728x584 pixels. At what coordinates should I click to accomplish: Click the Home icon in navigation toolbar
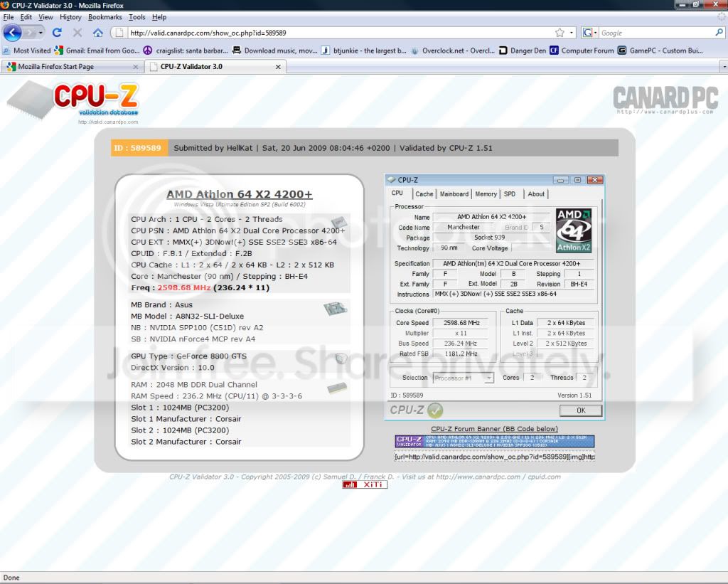click(x=98, y=33)
